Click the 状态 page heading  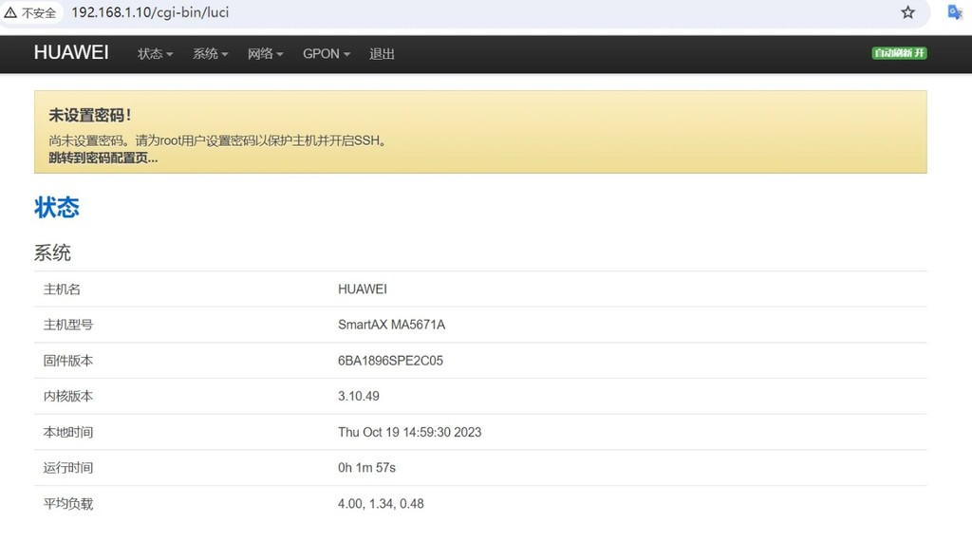coord(57,207)
